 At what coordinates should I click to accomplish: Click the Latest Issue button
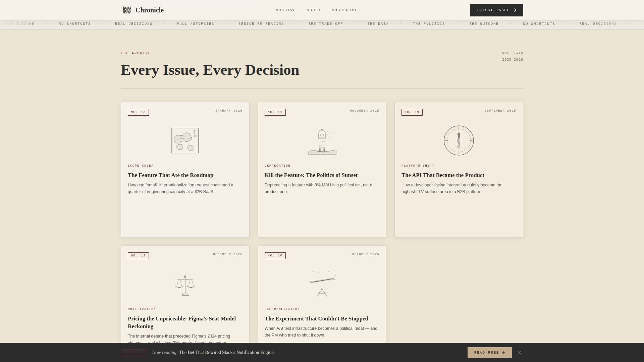coord(496,10)
